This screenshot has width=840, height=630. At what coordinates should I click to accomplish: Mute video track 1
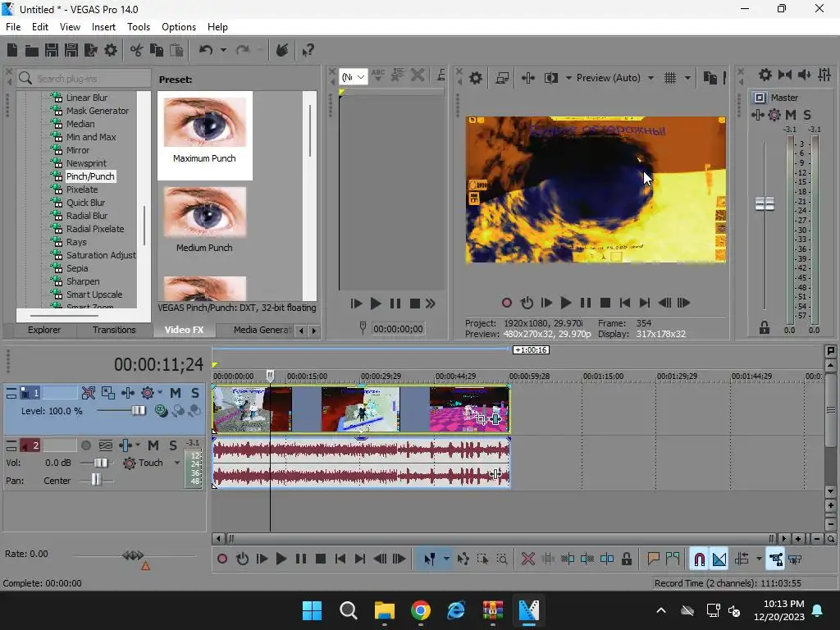[176, 393]
